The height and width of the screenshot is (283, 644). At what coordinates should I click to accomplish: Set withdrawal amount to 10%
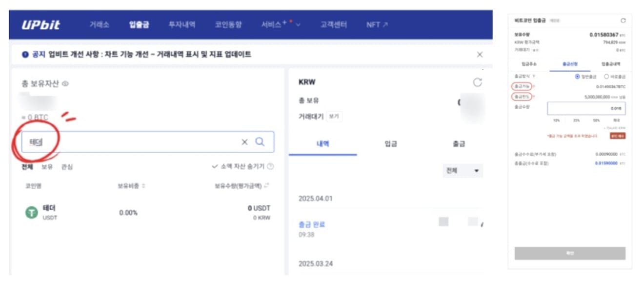556,120
